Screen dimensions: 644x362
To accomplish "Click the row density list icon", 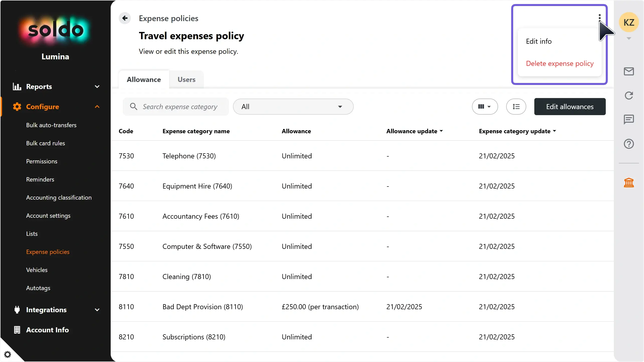I will pyautogui.click(x=516, y=107).
